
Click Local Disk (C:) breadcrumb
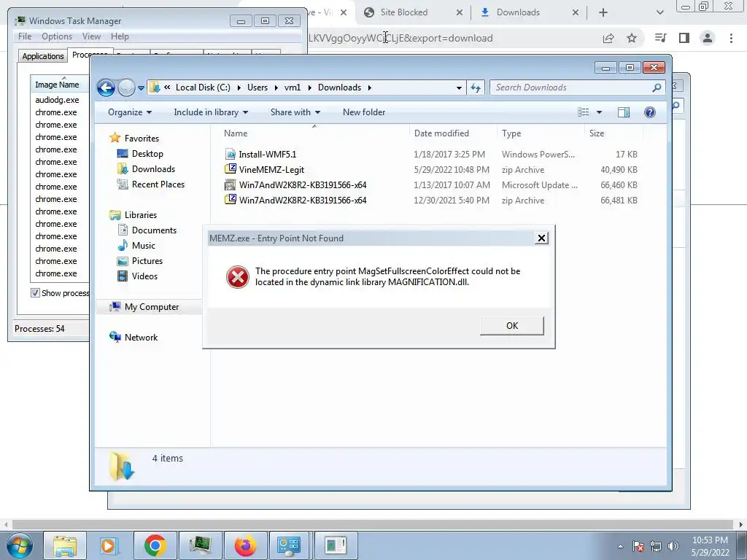[203, 87]
